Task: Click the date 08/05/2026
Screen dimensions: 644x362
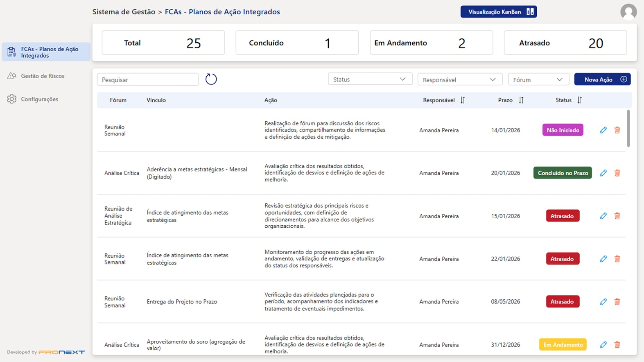Action: tap(506, 302)
